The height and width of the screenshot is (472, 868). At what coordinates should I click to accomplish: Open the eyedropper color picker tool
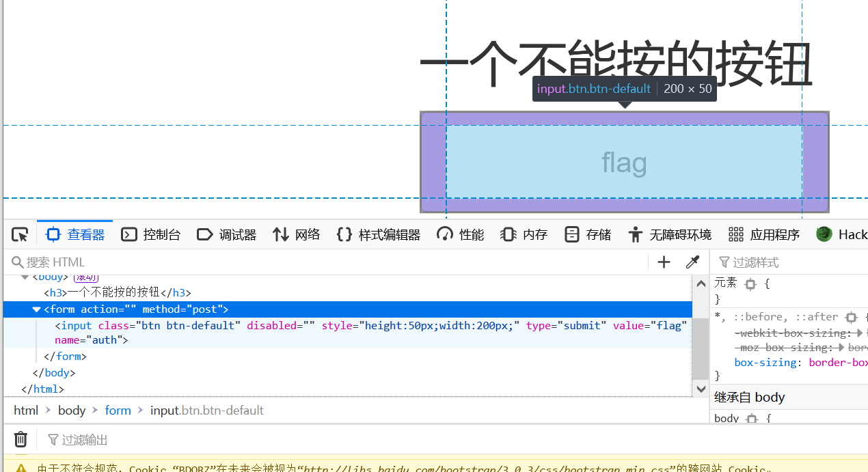[x=692, y=262]
